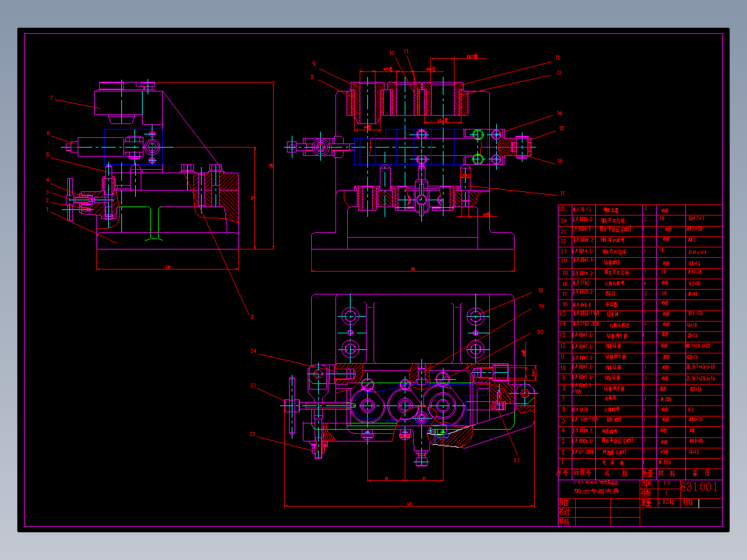
Task: Select the title text 加工专用夹具
Action: point(596,491)
